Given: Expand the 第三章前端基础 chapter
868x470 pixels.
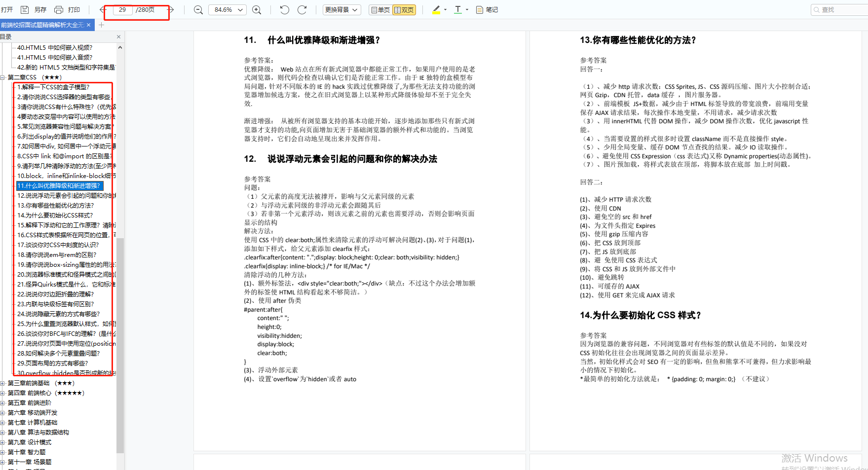Looking at the screenshot, I should pyautogui.click(x=3, y=383).
